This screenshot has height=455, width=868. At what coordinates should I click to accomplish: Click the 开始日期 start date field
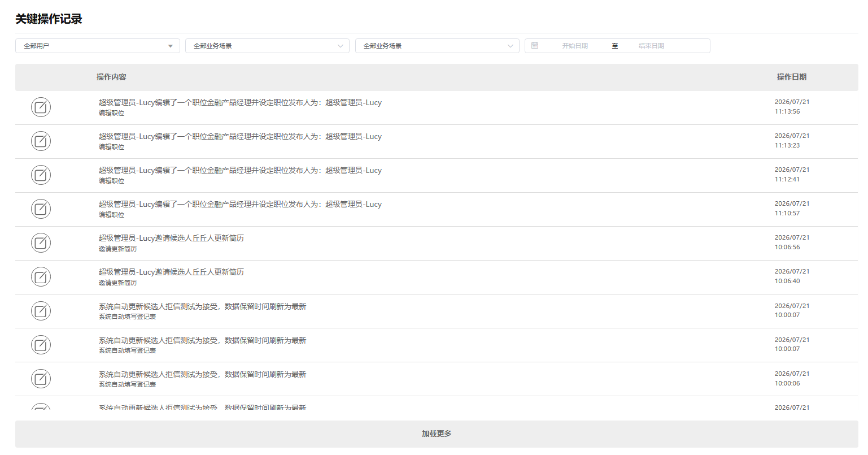click(x=575, y=46)
